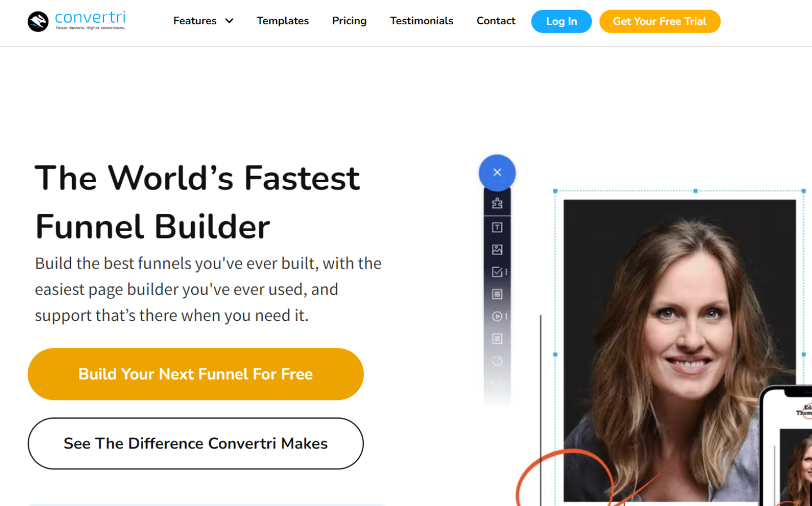Open the Testimonials page
Screen dimensions: 812x506
pos(421,21)
